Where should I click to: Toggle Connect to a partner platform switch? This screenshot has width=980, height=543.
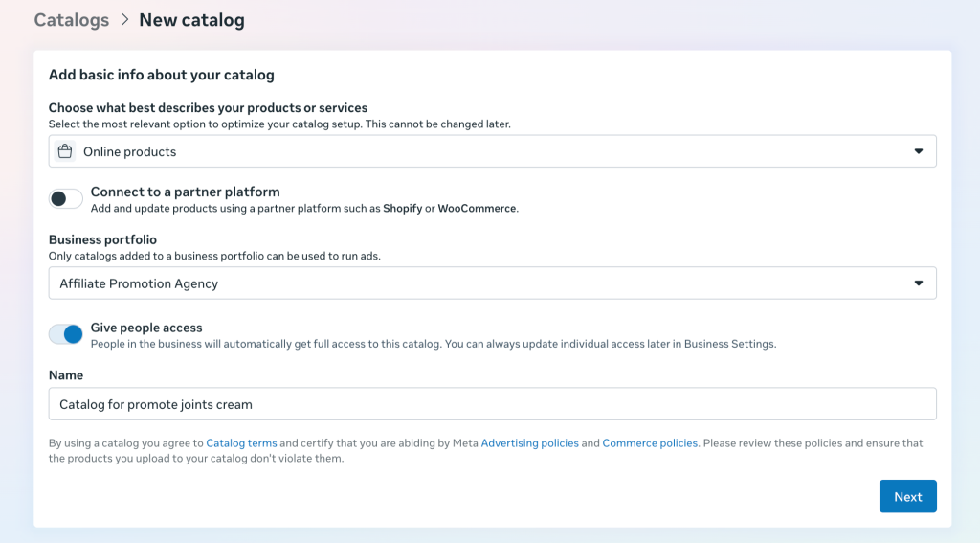tap(66, 199)
